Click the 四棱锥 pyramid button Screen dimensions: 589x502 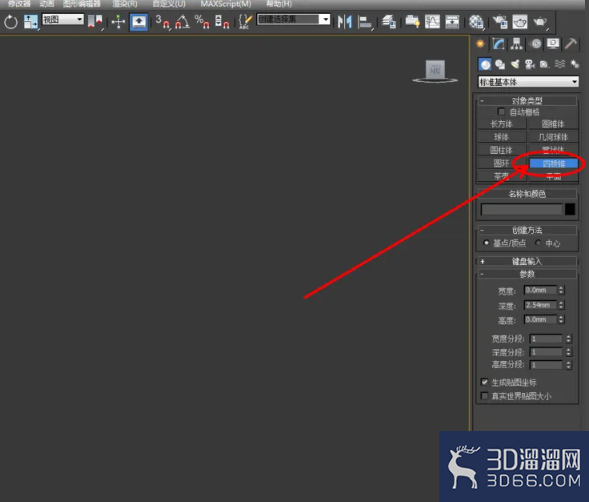pos(553,163)
